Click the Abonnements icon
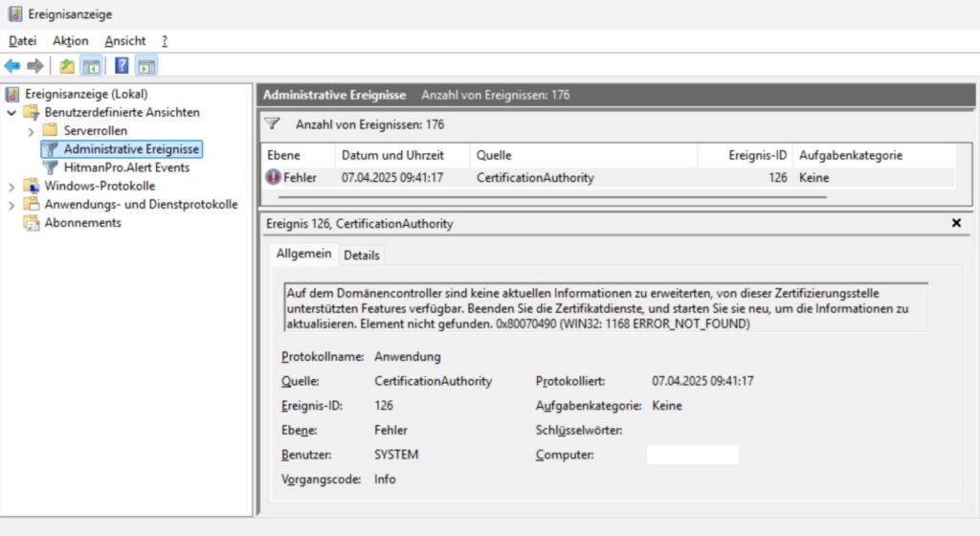The width and height of the screenshot is (980, 536). pos(32,222)
